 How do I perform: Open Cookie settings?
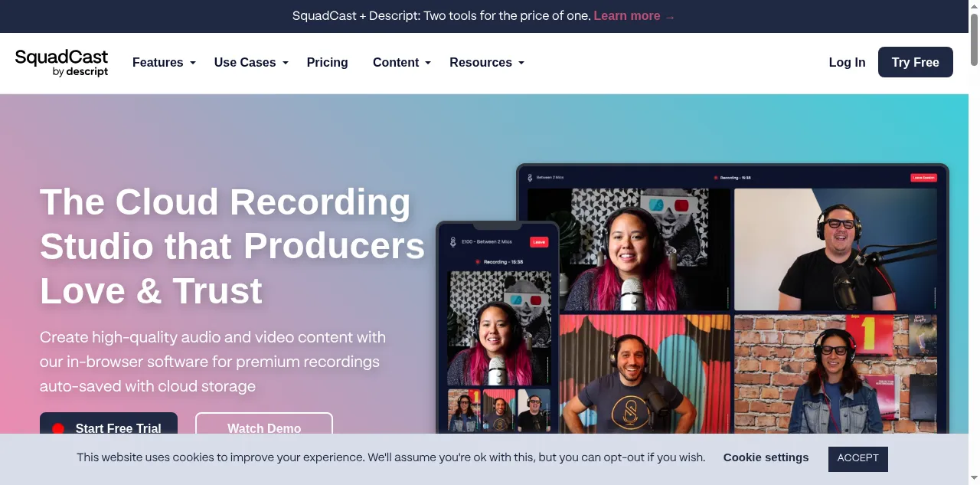click(x=766, y=457)
